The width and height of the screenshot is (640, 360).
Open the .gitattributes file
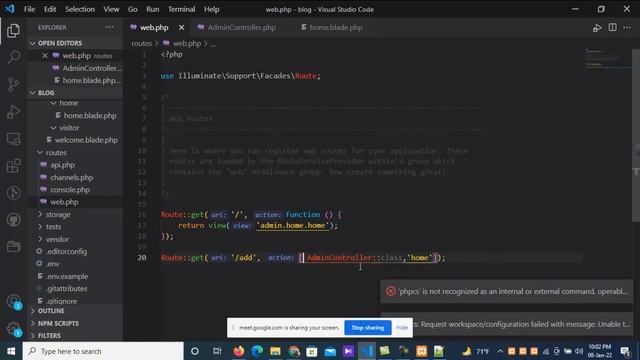click(75, 289)
